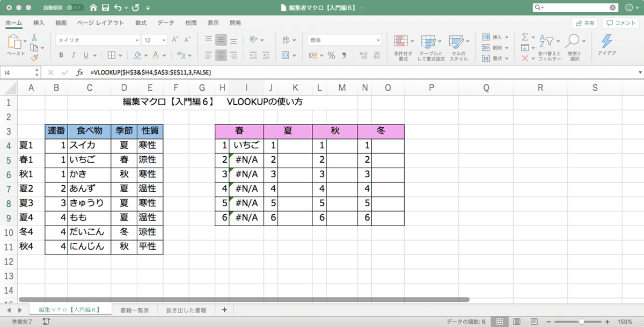Viewport: 644px width, 327px height.
Task: Open Sort and Filter (並べ替えとフィルター) menu
Action: click(548, 48)
